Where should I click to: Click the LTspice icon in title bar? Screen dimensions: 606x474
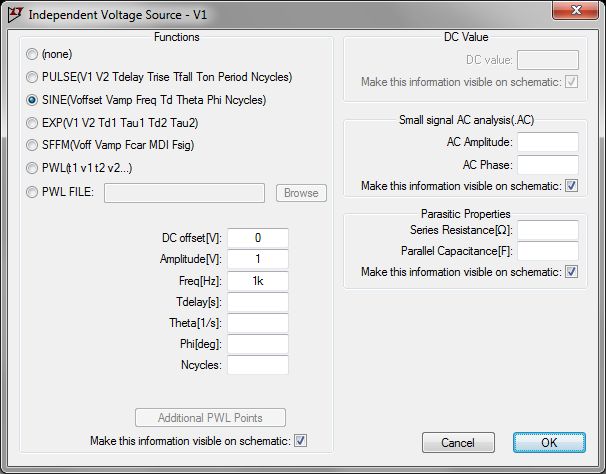point(15,15)
